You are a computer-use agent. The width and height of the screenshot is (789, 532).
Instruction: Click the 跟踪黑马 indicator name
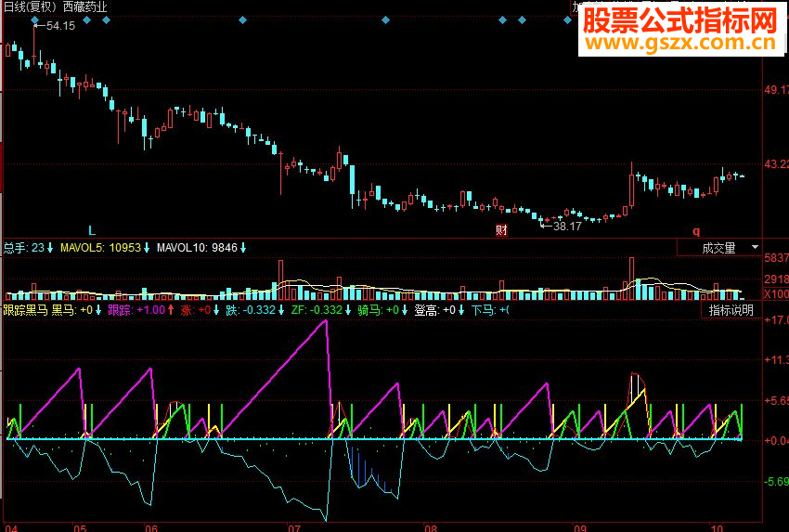tap(25, 310)
